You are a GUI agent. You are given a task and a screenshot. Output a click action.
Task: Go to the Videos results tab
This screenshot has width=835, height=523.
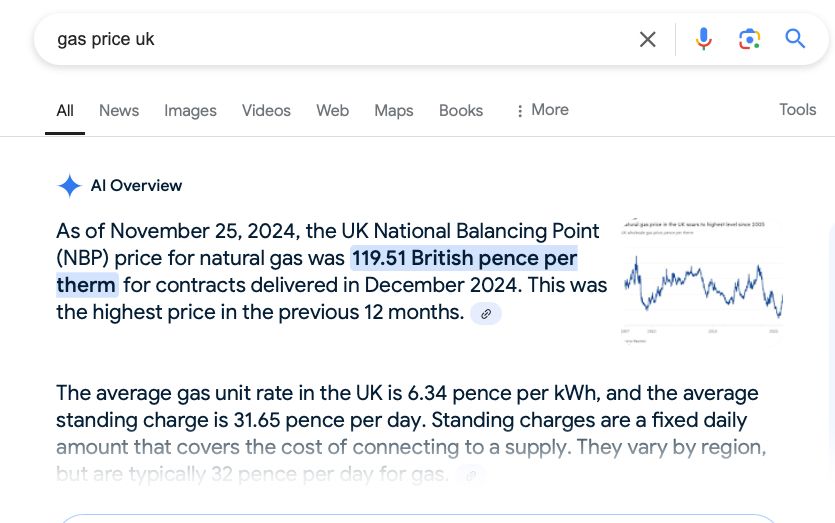[266, 111]
